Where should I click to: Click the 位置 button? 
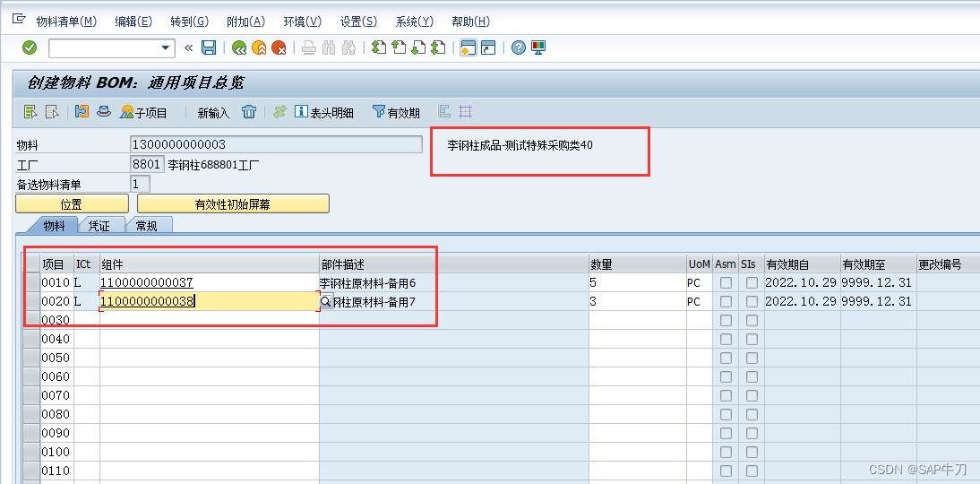point(72,203)
